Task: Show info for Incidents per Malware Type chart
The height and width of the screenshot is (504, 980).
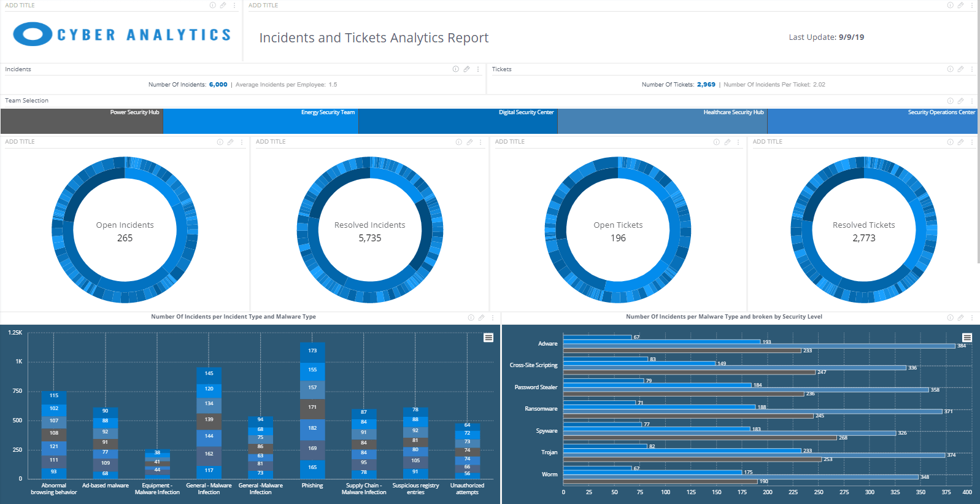Action: click(x=950, y=317)
